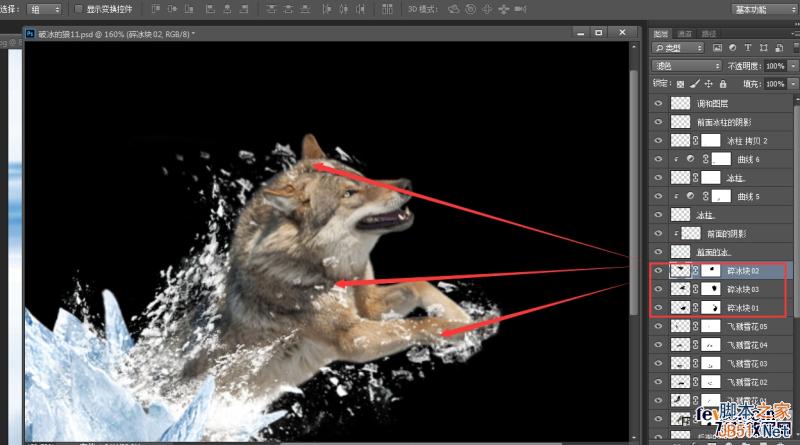The width and height of the screenshot is (800, 445).
Task: Hide the 前面冰柱的阴影 layer eye
Action: 658,122
